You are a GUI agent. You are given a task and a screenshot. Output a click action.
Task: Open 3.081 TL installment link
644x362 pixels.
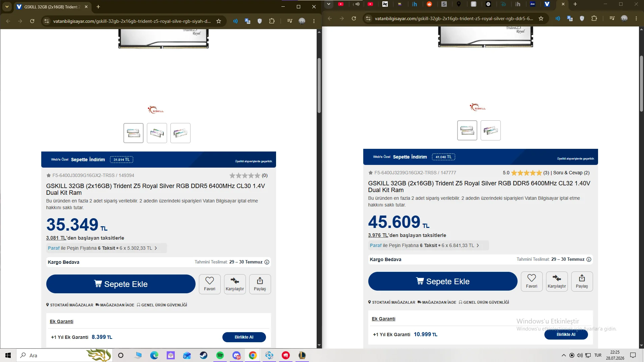pos(56,238)
